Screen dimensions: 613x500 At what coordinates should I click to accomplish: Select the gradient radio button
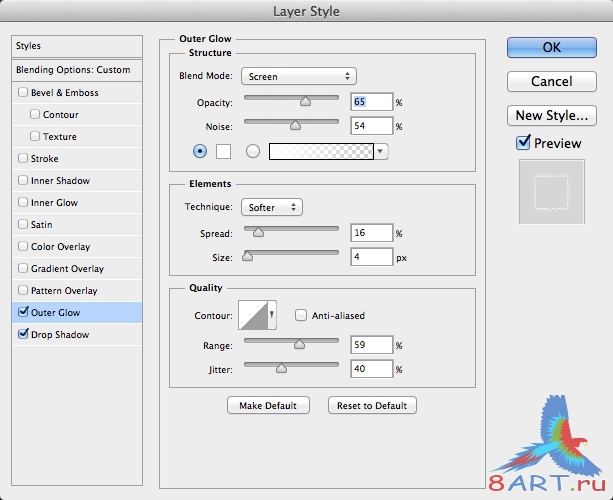(252, 151)
